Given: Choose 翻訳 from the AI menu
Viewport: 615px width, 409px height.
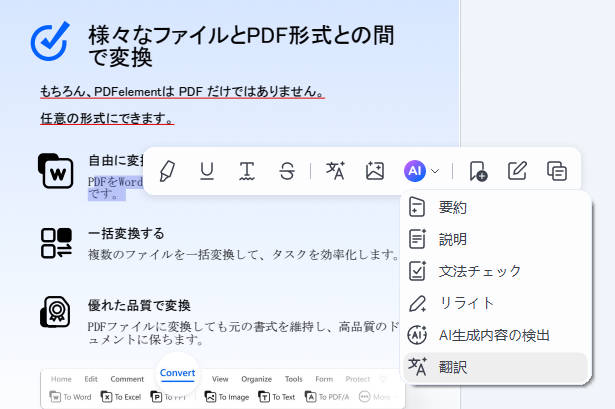Looking at the screenshot, I should [496, 367].
